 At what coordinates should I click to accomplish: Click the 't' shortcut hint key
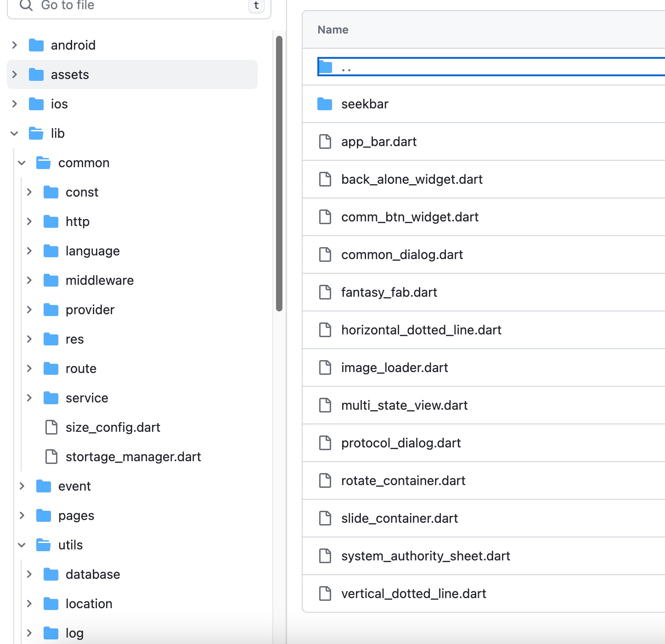pyautogui.click(x=256, y=6)
